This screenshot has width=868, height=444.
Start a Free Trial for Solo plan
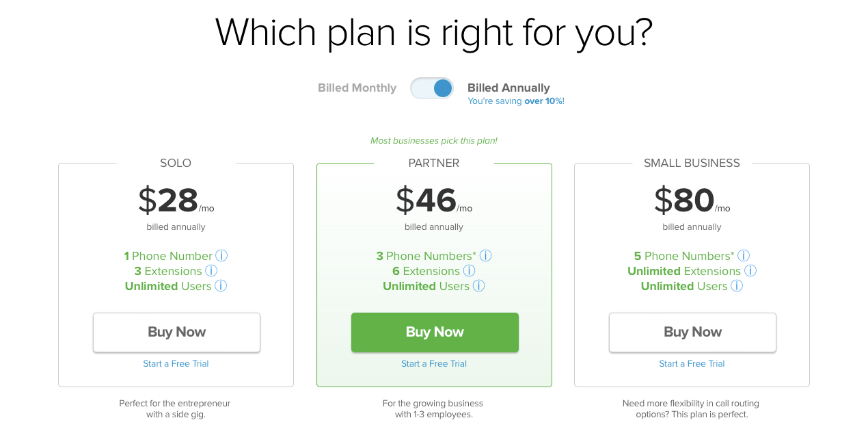coord(176,364)
